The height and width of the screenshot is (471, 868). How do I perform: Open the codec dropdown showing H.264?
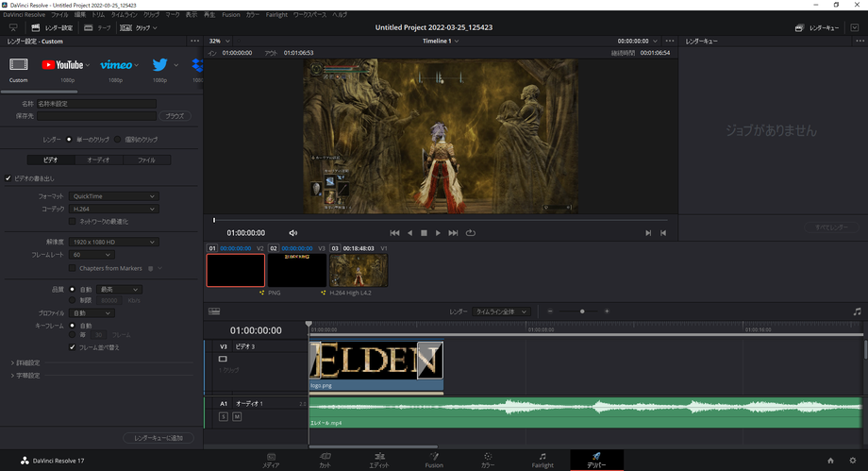[113, 209]
